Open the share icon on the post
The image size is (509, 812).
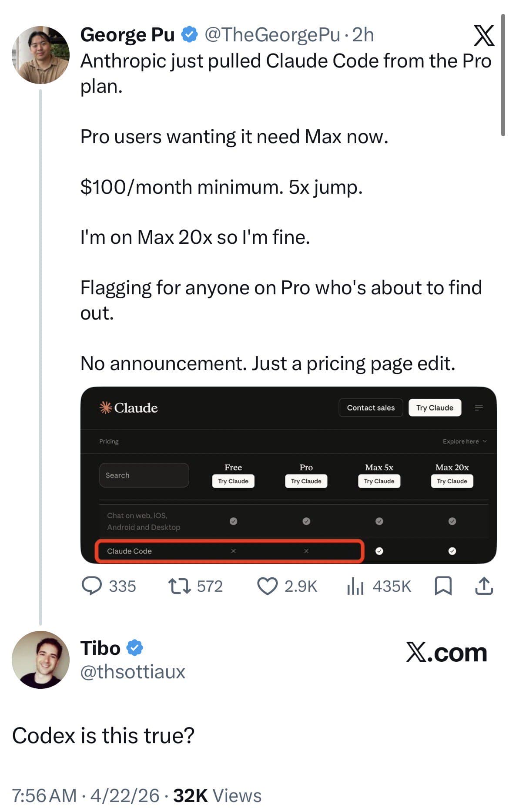[x=484, y=586]
